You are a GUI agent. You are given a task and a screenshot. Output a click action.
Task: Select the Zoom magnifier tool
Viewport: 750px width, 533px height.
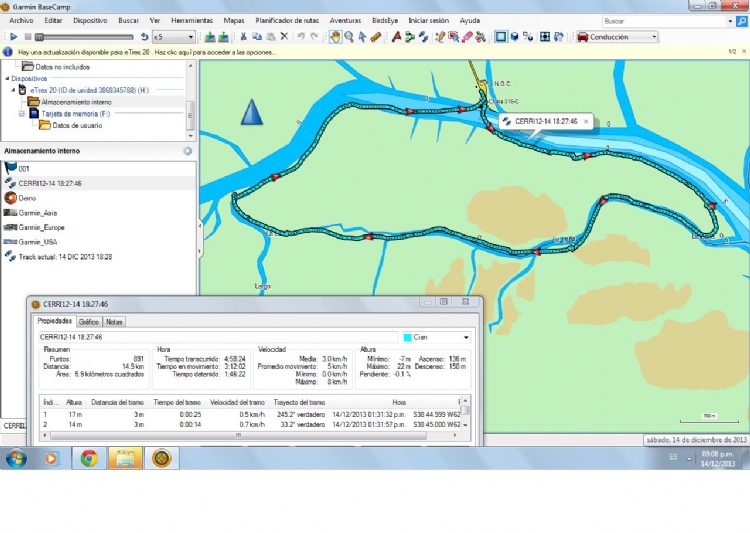click(x=349, y=37)
